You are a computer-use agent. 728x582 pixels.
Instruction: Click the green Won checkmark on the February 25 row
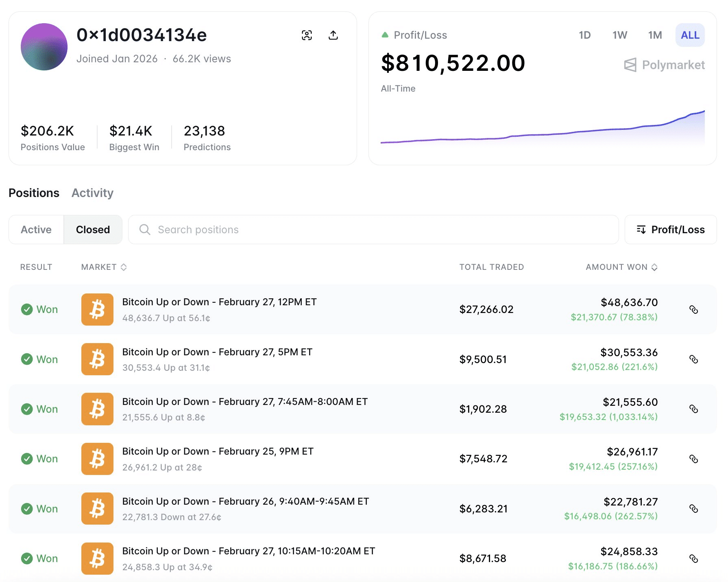tap(27, 459)
